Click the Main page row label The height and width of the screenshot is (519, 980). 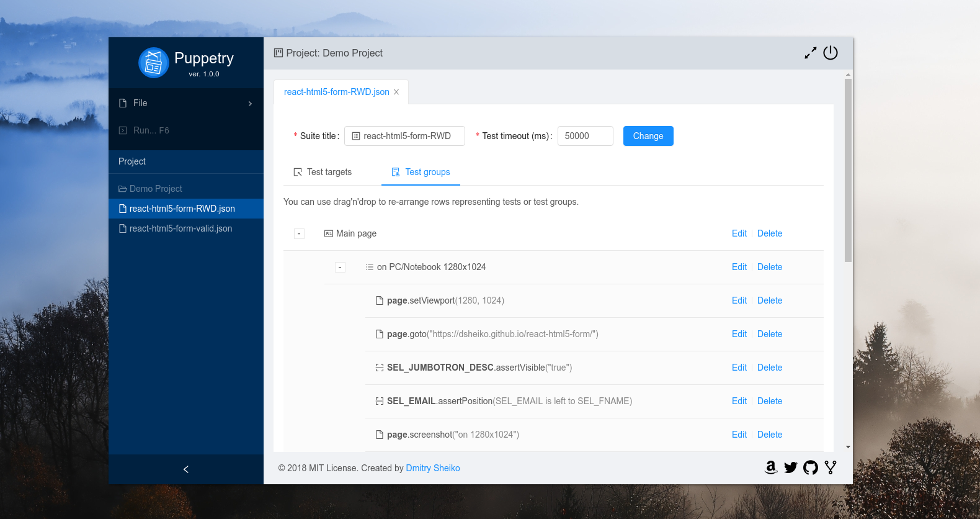[x=356, y=233]
